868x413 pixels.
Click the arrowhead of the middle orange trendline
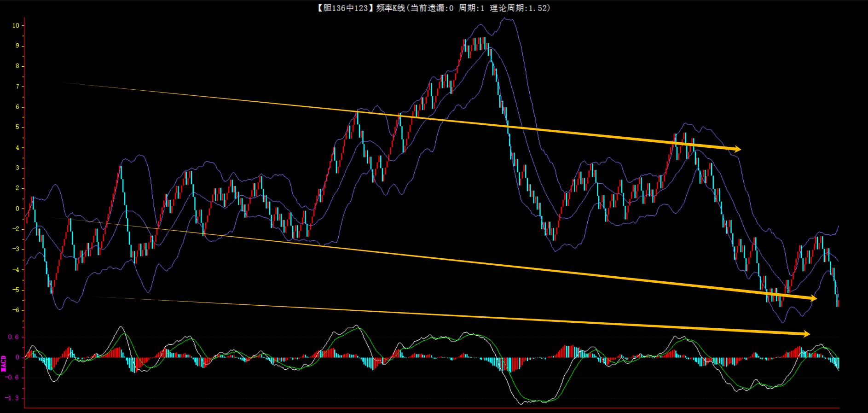tap(813, 298)
